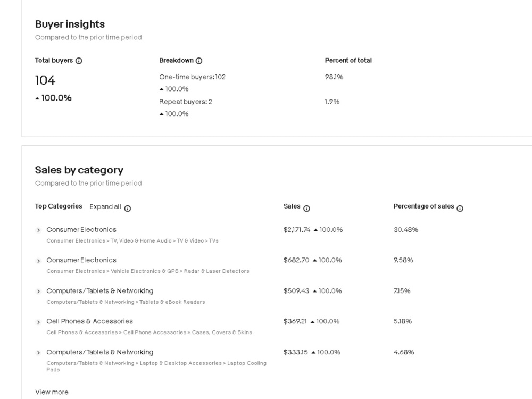Click the Expand all link

(x=105, y=206)
